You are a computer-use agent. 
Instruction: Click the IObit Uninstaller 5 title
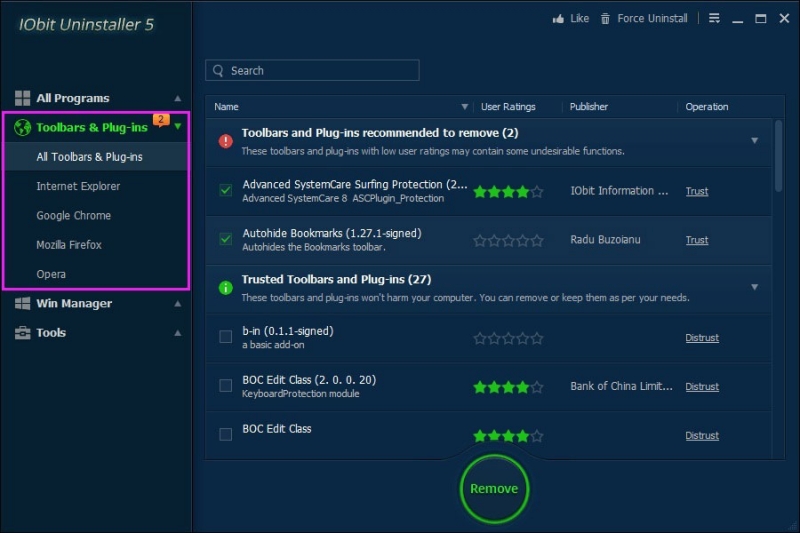(x=86, y=24)
